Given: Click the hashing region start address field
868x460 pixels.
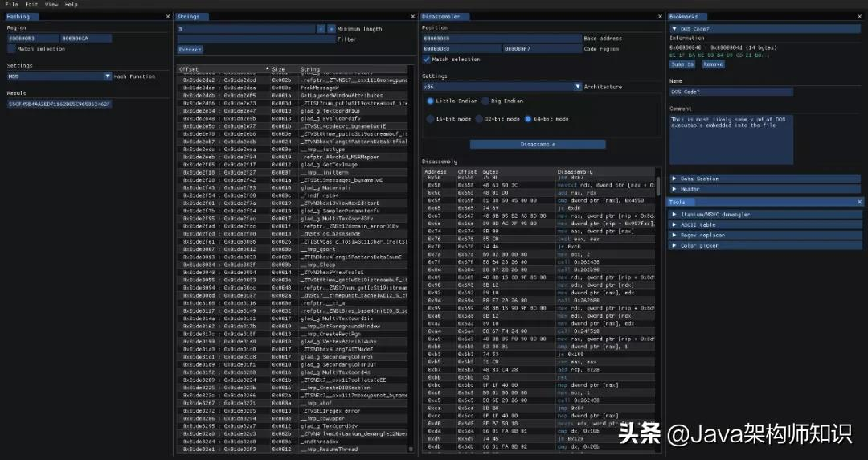Looking at the screenshot, I should click(x=33, y=39).
